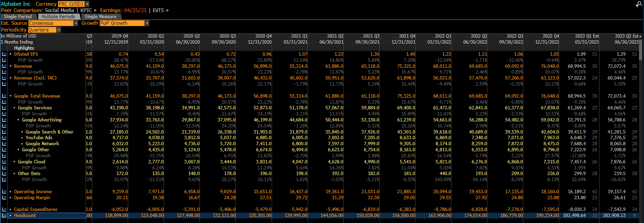Expand the Google Search & Other row

pyautogui.click(x=22, y=132)
